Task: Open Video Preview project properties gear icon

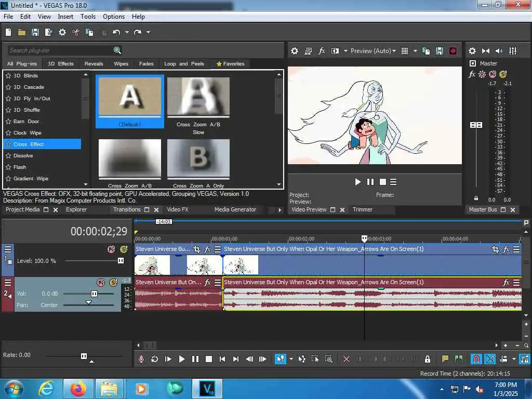Action: (295, 51)
